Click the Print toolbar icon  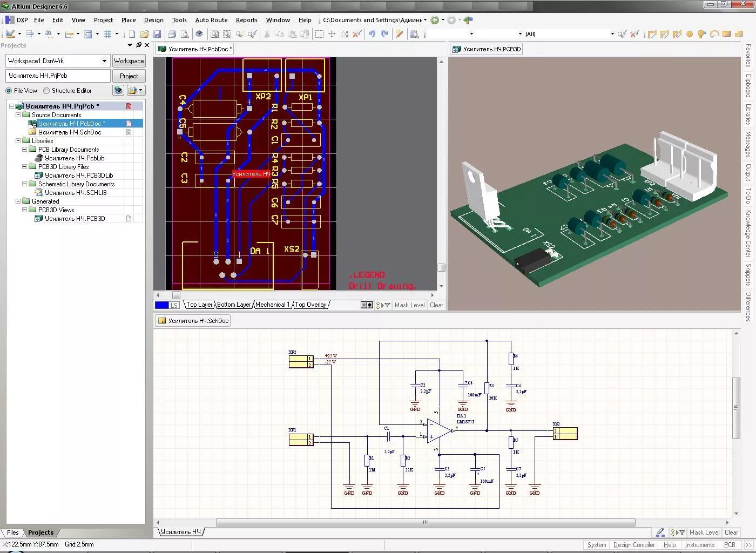point(172,34)
